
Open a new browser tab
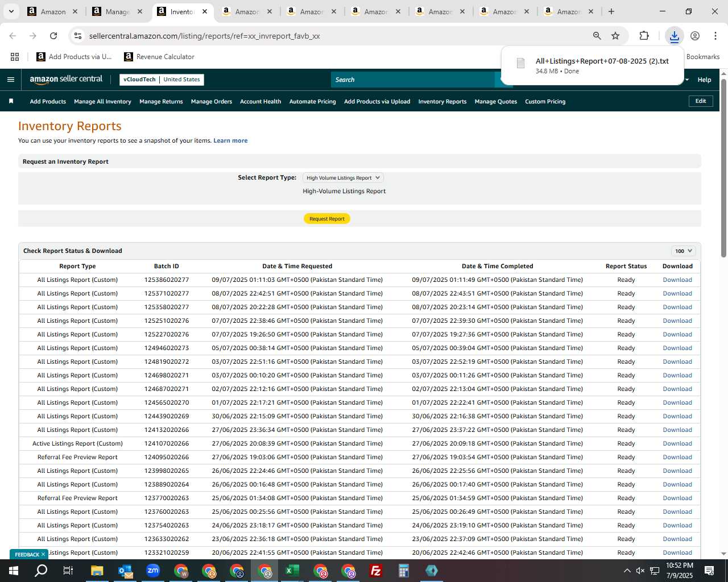[x=611, y=11]
